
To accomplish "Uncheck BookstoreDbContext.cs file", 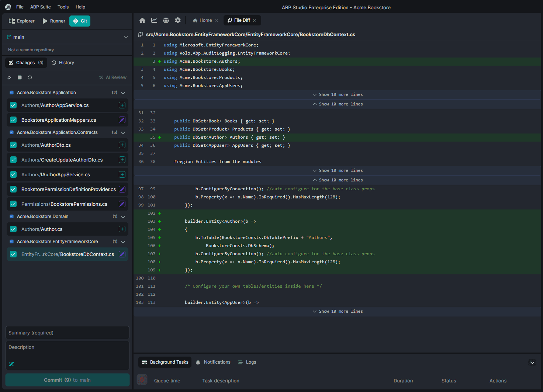I will click(13, 254).
